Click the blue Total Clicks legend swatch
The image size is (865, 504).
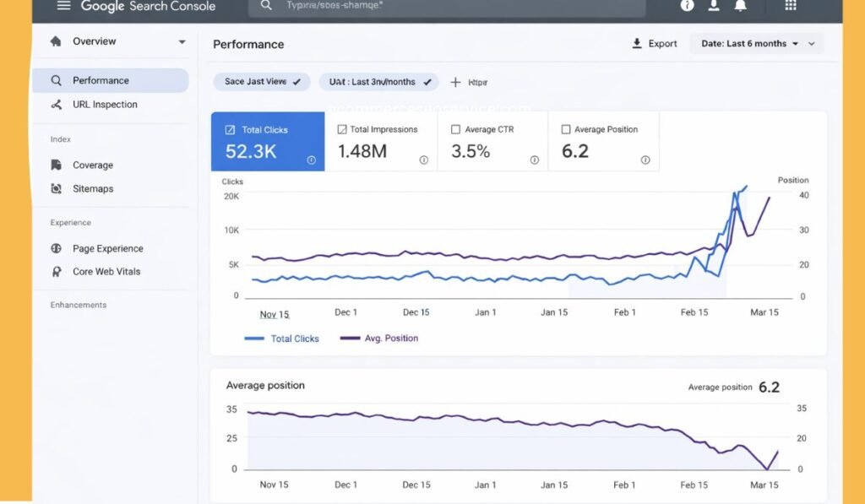coord(255,338)
